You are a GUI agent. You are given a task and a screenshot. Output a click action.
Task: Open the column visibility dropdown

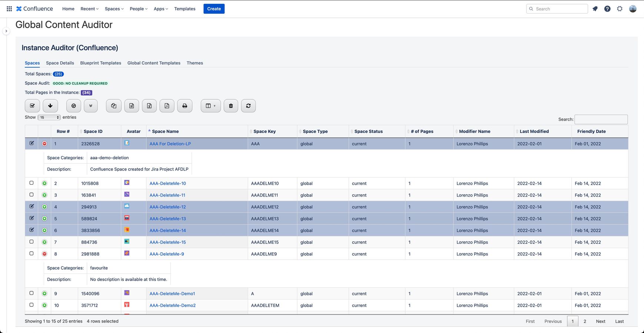coord(211,106)
